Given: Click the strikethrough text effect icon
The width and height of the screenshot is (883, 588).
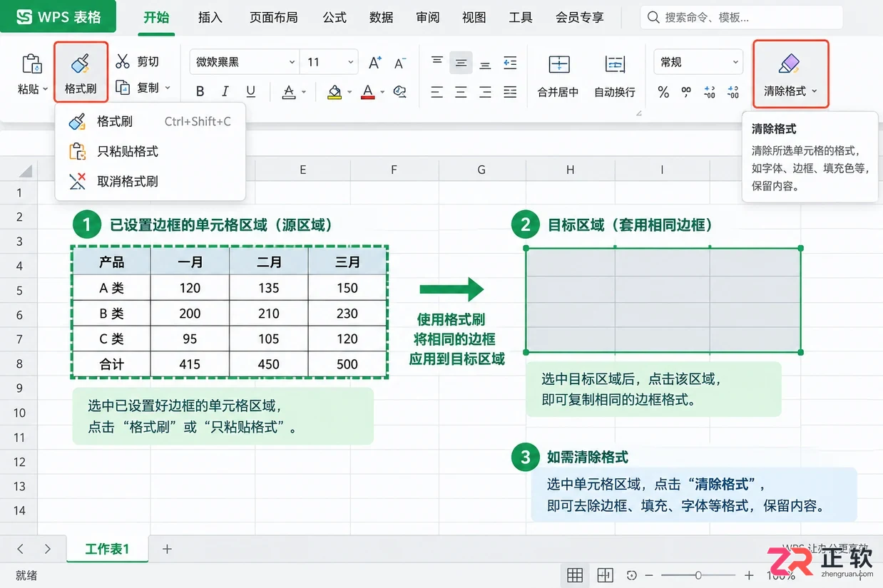Looking at the screenshot, I should [289, 91].
